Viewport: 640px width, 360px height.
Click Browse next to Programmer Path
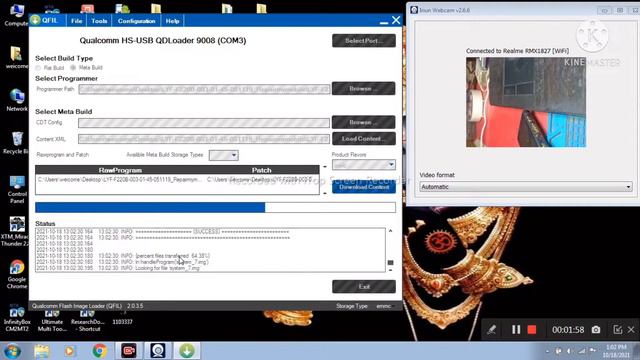[x=364, y=88]
